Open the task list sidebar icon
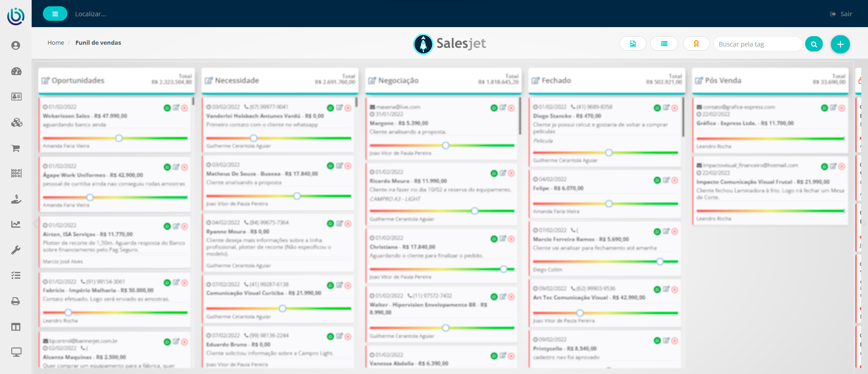Image resolution: width=868 pixels, height=374 pixels. point(16,275)
